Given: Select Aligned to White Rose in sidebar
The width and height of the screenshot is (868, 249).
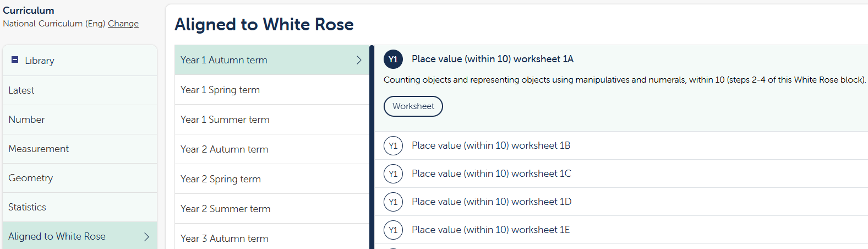Looking at the screenshot, I should tap(80, 236).
